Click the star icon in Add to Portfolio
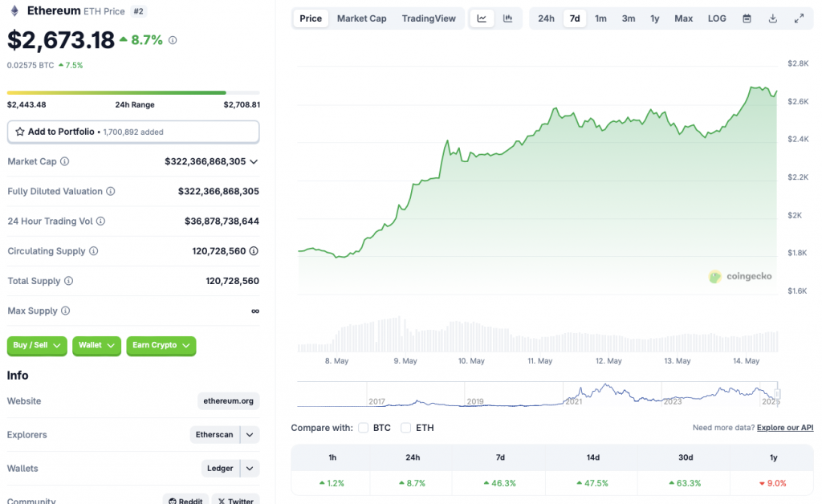This screenshot has height=504, width=822. pos(20,132)
